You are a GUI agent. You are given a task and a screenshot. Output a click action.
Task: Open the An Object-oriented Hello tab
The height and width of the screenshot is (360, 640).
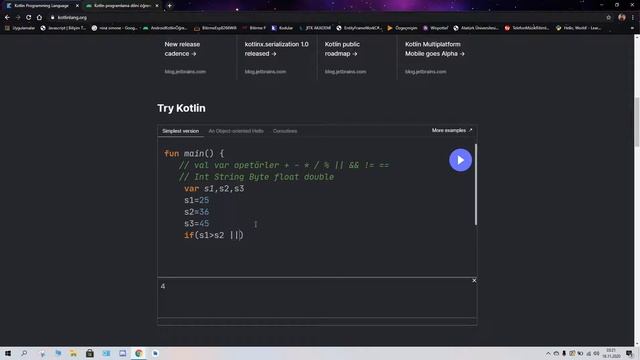[236, 131]
